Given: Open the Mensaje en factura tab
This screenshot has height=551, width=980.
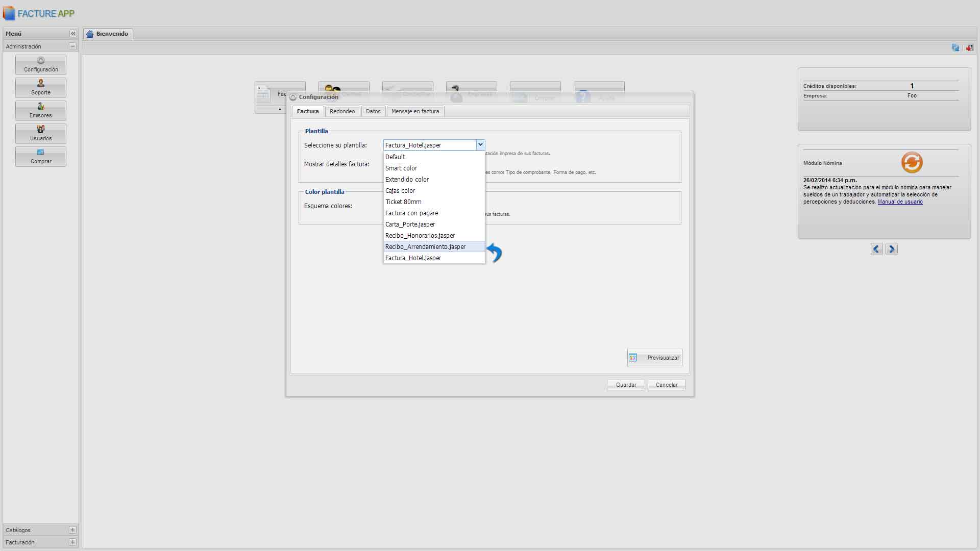Looking at the screenshot, I should [x=415, y=111].
